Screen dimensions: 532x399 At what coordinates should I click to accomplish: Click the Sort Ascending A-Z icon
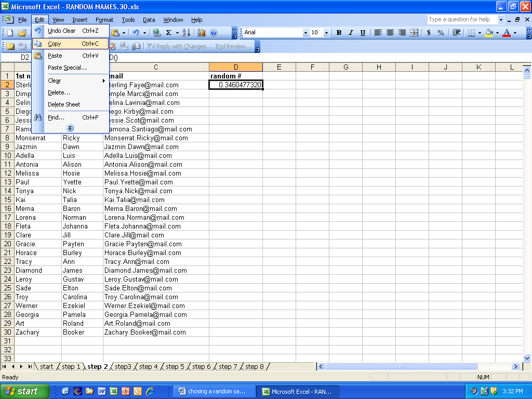[187, 33]
